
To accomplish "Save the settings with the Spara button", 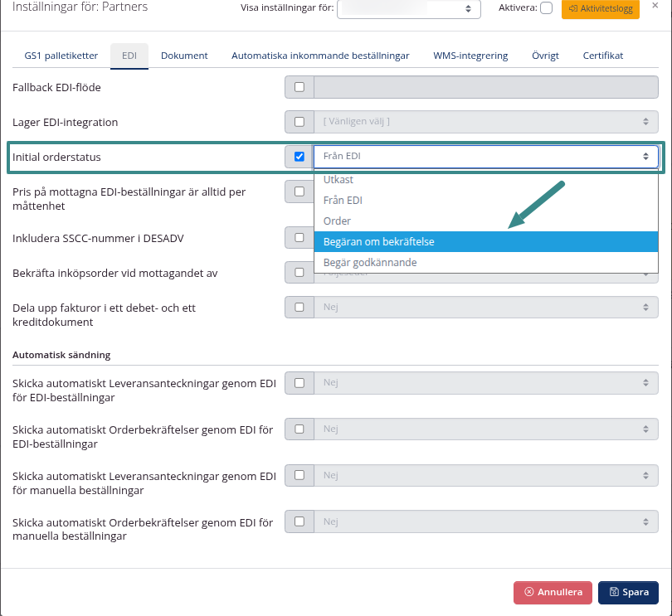I will 628,593.
